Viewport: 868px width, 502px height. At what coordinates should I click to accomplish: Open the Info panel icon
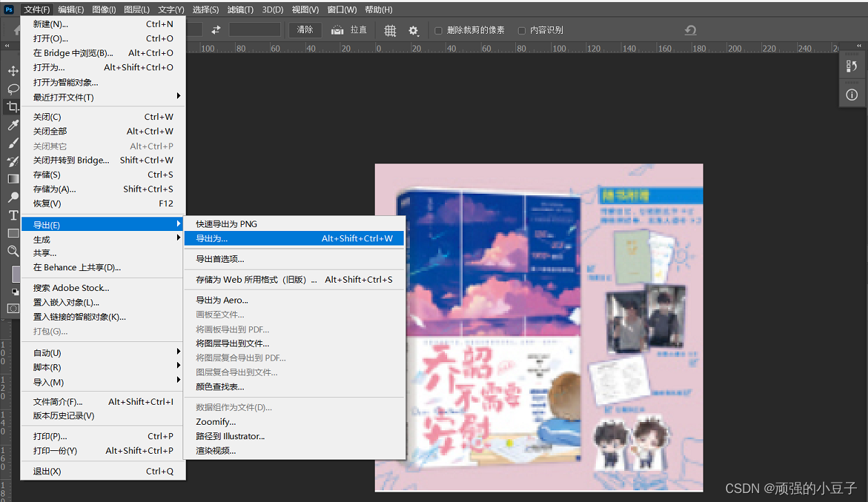pos(852,94)
